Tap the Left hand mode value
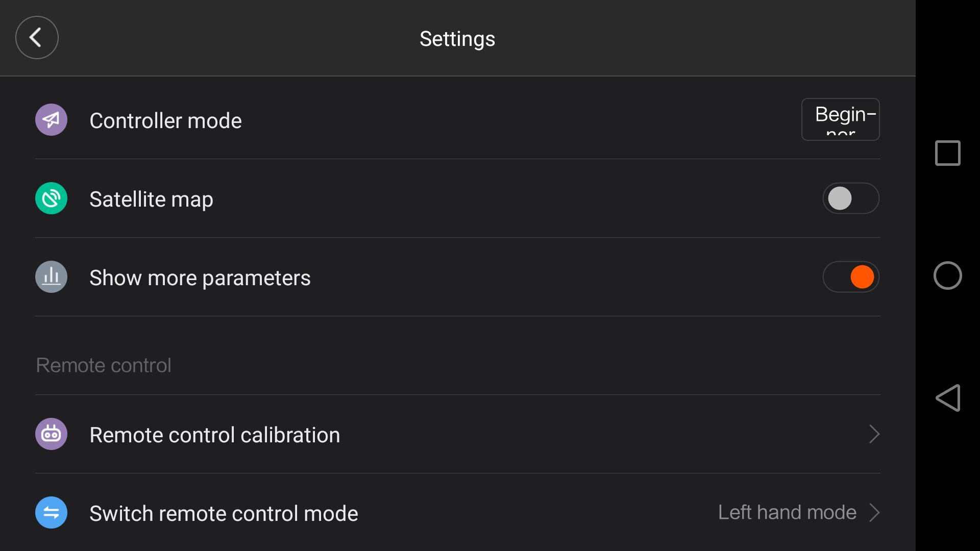 [787, 512]
